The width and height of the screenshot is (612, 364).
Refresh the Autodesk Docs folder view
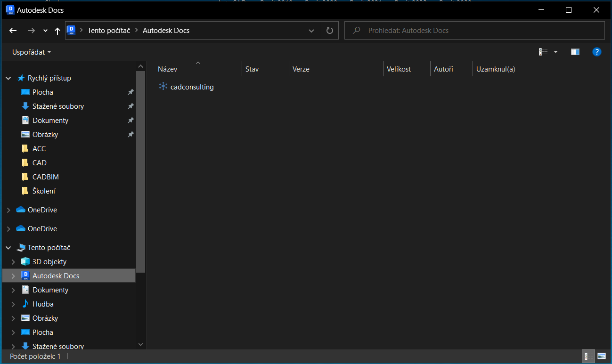330,31
